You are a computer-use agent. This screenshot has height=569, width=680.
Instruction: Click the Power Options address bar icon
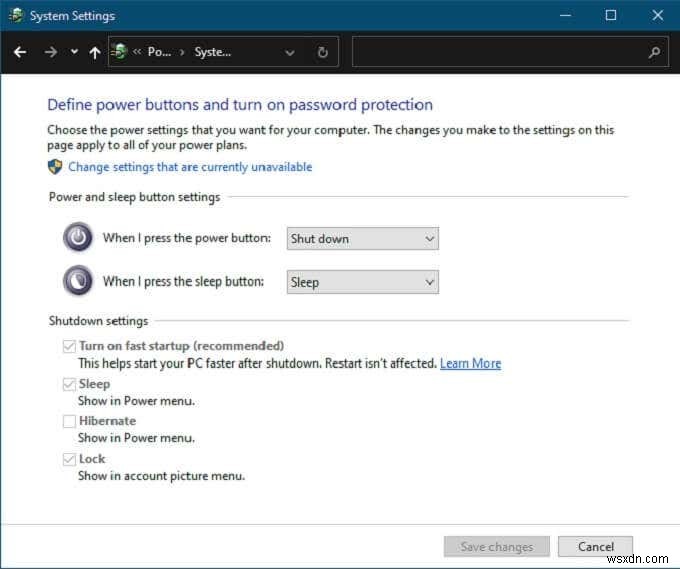pos(119,52)
